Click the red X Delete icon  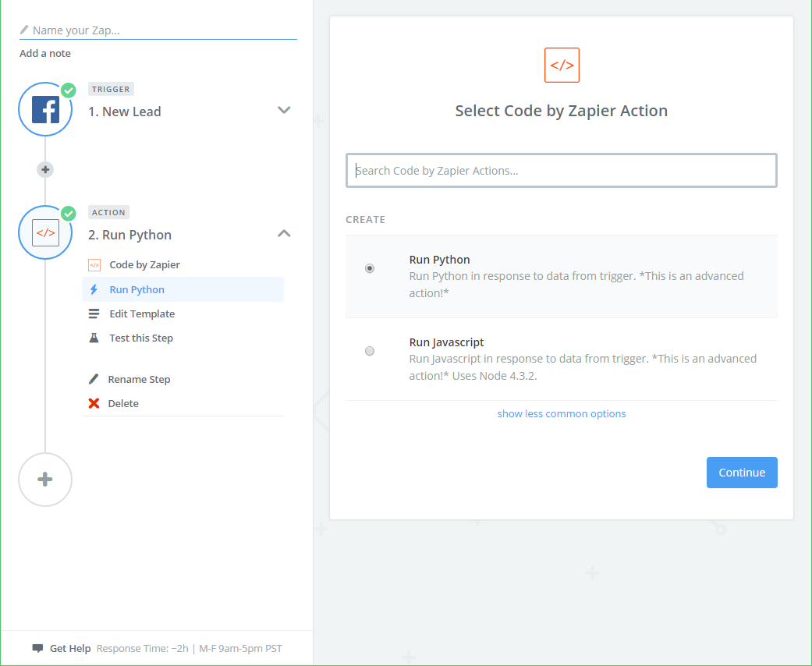click(x=94, y=403)
